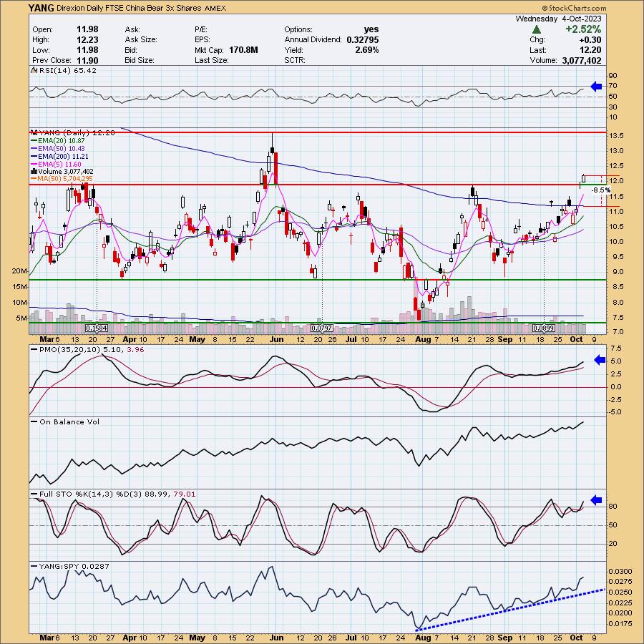Click the 0.0797 cycle marker label
This screenshot has height=644, width=644.
[x=321, y=328]
